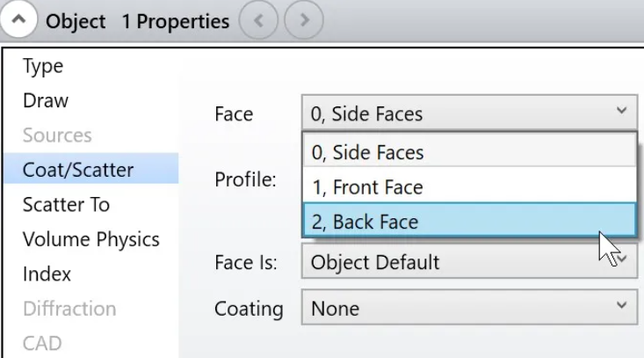Open the Type properties section

click(x=43, y=66)
